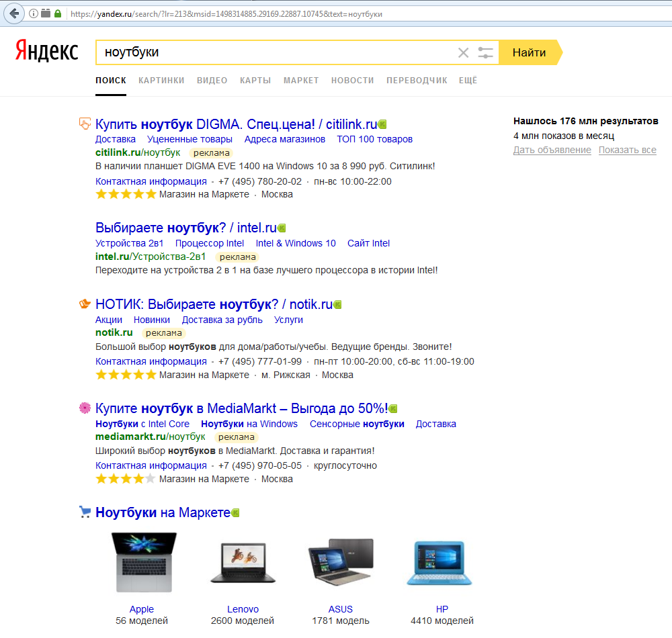Open advanced search settings sliders icon

[485, 52]
